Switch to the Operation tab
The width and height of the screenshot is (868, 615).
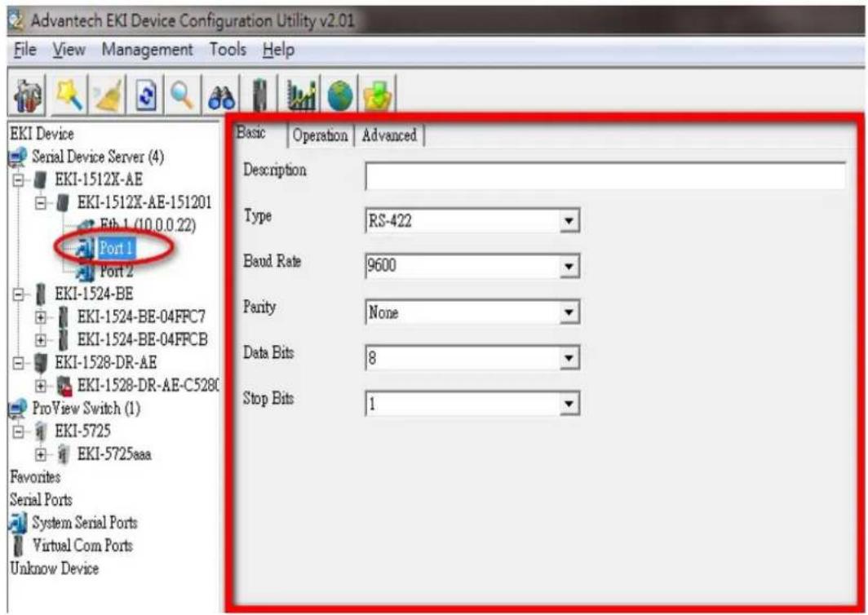[320, 135]
